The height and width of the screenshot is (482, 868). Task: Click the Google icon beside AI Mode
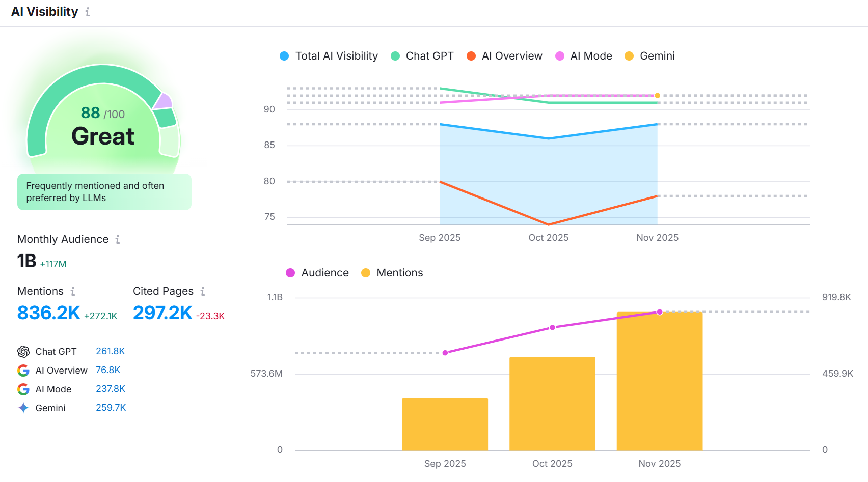pos(23,389)
